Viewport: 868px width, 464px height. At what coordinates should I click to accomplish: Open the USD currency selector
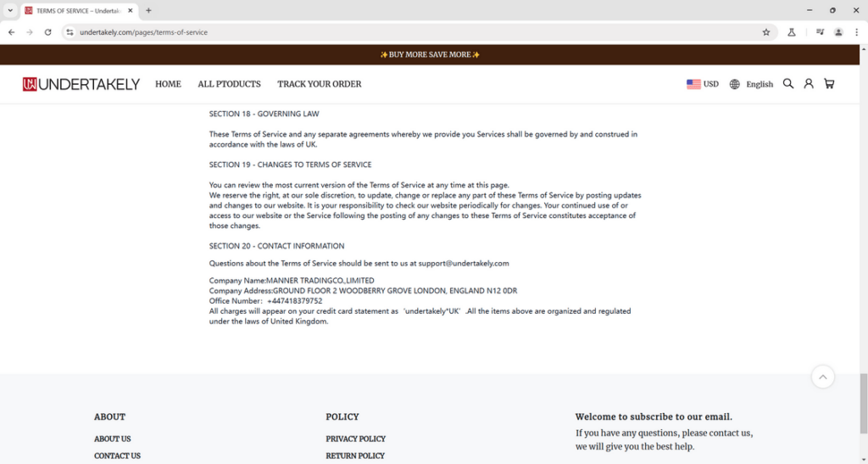703,84
